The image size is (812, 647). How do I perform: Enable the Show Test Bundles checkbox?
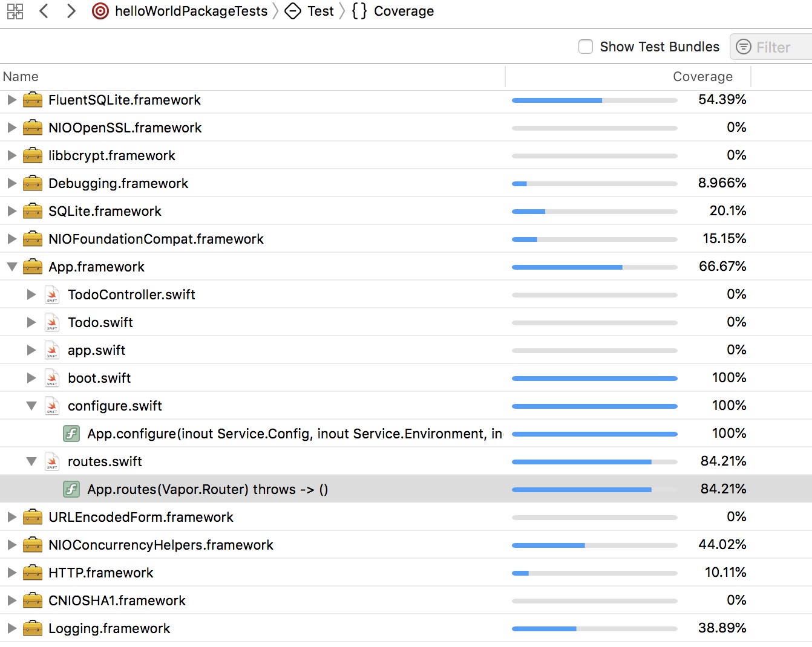586,47
